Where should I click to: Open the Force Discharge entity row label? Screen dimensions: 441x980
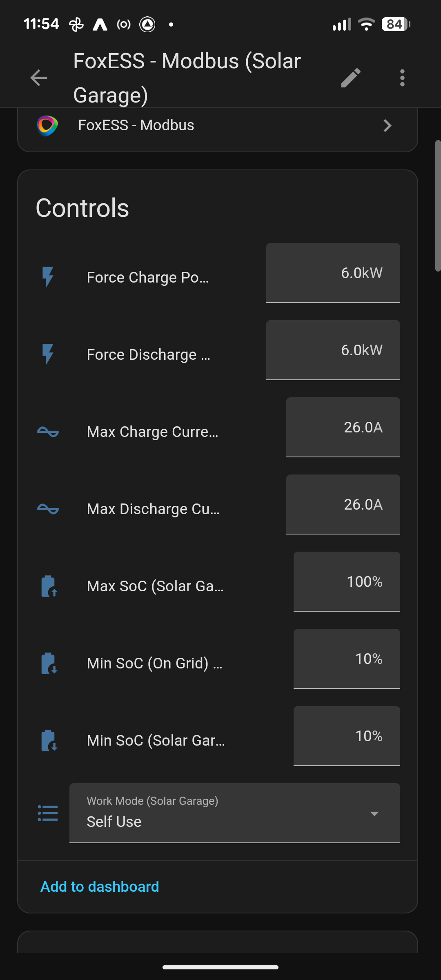tap(148, 354)
